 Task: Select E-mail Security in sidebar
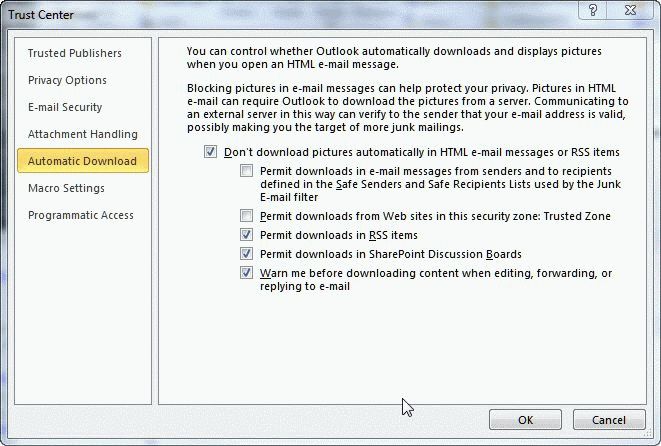coord(65,107)
